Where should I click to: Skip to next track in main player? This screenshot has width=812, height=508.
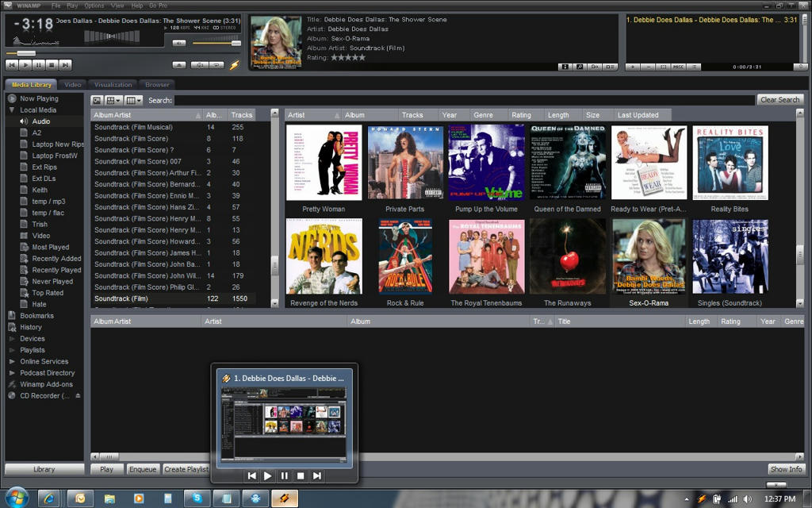click(65, 65)
